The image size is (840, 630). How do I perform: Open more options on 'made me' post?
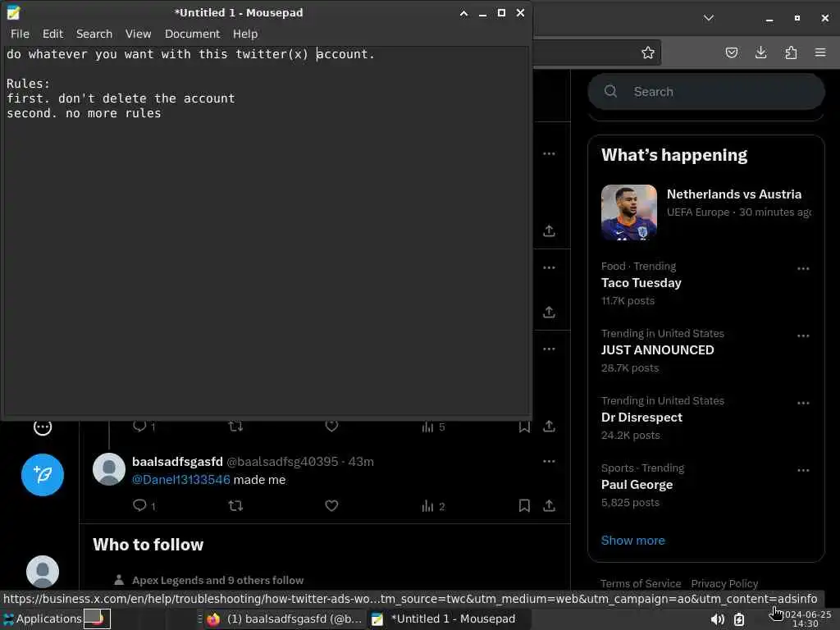point(549,461)
